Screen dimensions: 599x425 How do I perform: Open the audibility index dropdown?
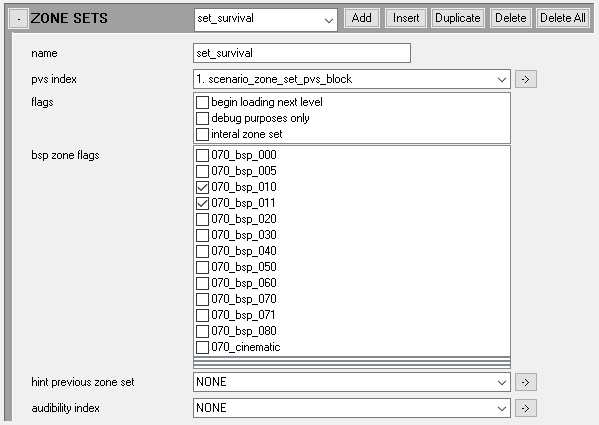coord(352,408)
